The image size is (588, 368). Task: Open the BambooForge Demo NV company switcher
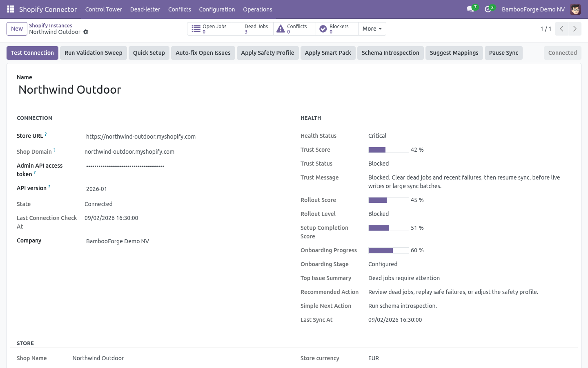[533, 9]
